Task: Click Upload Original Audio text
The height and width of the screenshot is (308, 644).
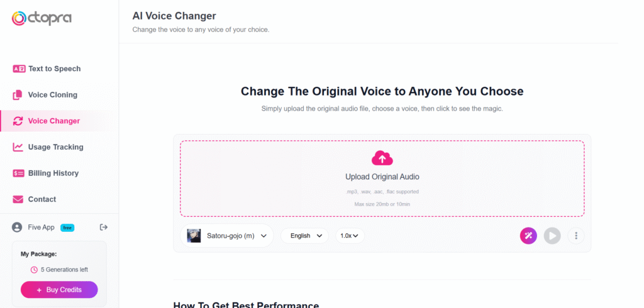Action: (382, 177)
